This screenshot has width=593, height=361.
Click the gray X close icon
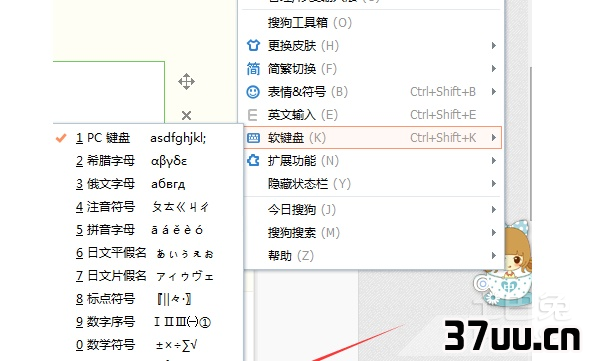coord(186,115)
